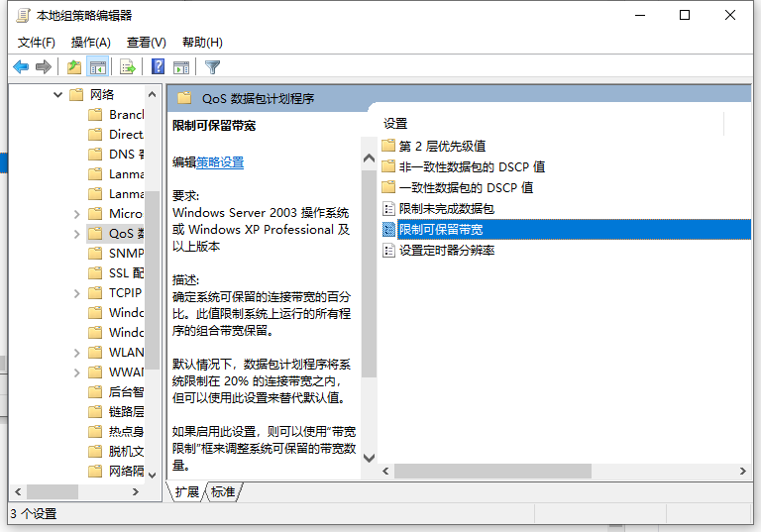The height and width of the screenshot is (532, 761).
Task: Select the 限制可保留带宽 setting row
Action: click(566, 230)
